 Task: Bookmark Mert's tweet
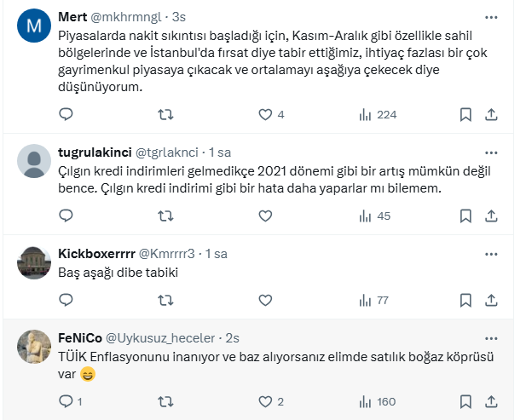tap(465, 114)
